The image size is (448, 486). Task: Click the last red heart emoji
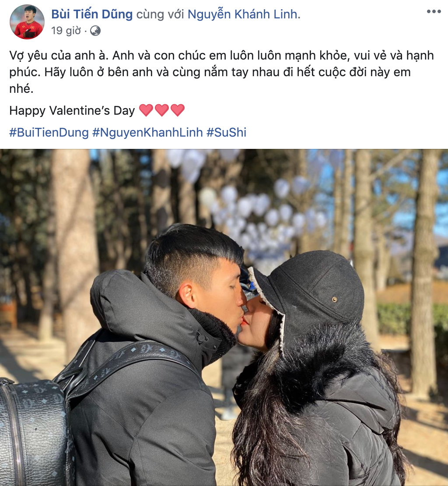178,110
